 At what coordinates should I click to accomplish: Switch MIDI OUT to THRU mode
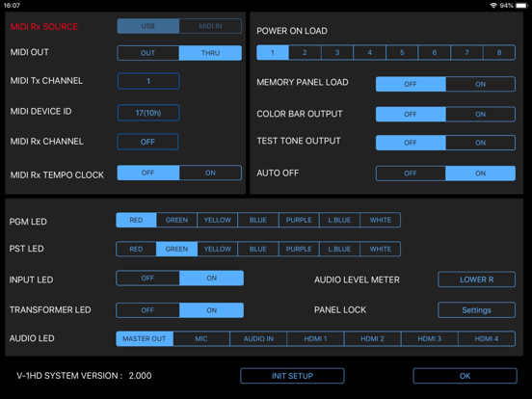(x=210, y=53)
